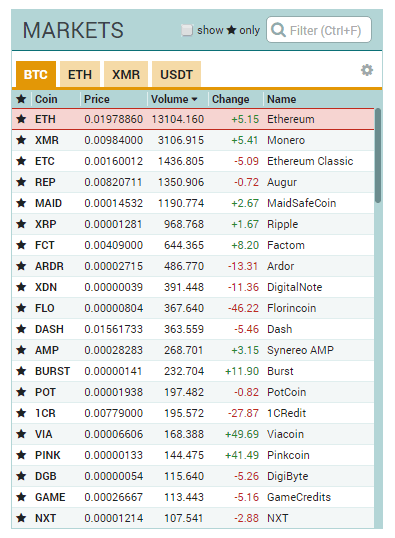Click the DigitalNote name
The image size is (395, 538).
(294, 287)
